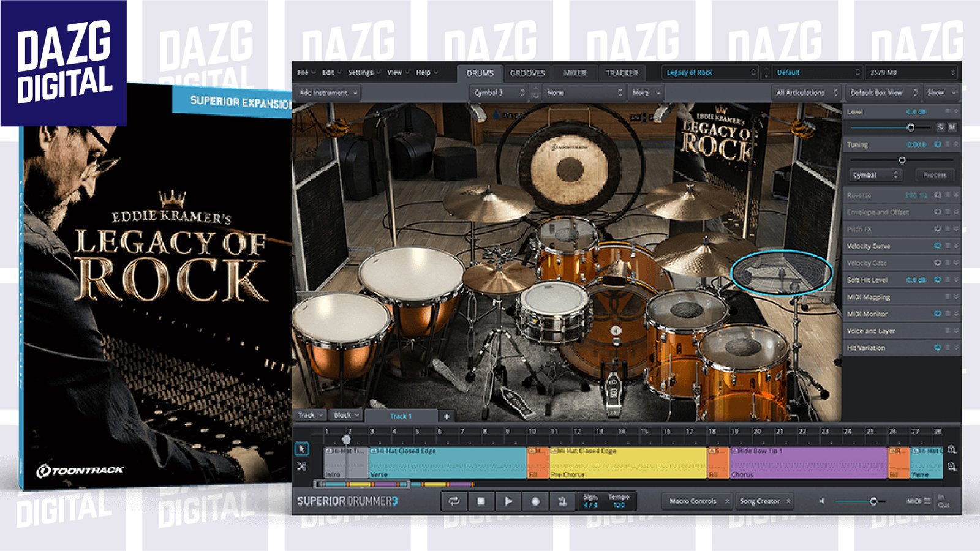Select the highlighted Cymbal 3 on the kit

(x=782, y=272)
